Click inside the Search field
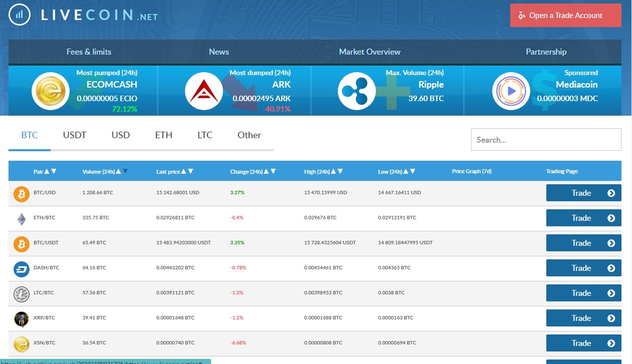Image resolution: width=632 pixels, height=364 pixels. [546, 140]
